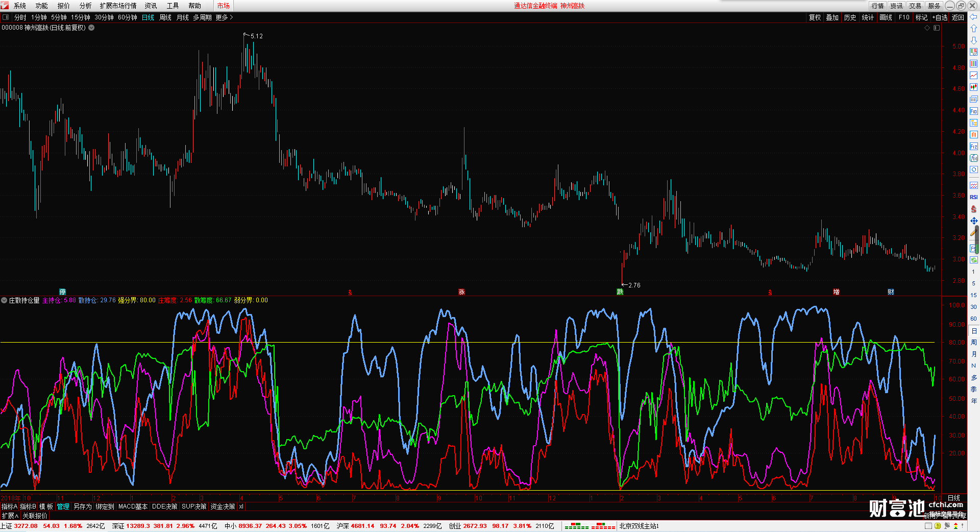980x532 pixels.
Task: Click the red app logo icon
Action: 5,6
